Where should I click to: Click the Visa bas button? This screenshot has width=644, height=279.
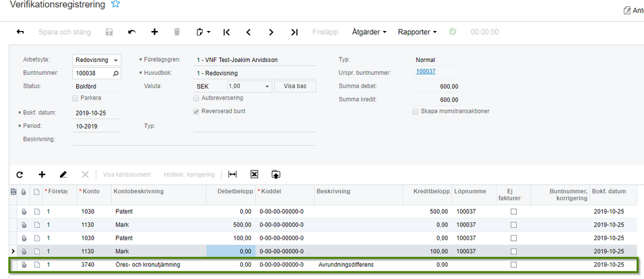click(295, 86)
